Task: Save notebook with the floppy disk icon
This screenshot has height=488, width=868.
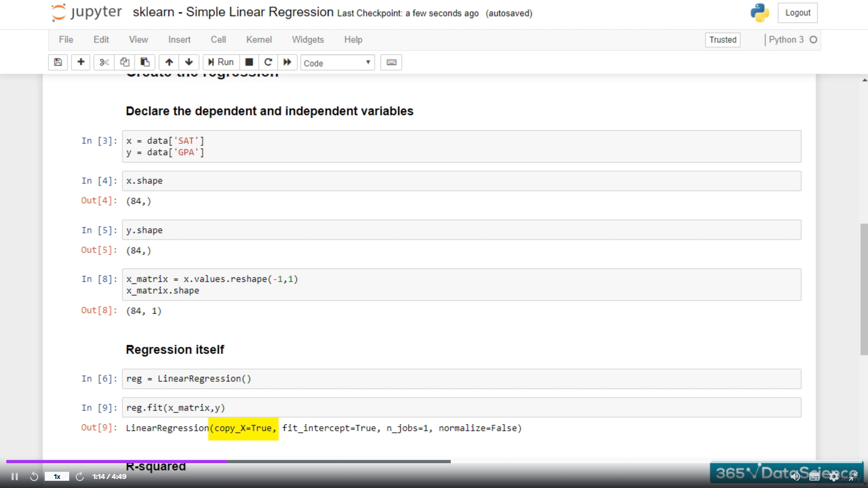Action: [58, 62]
